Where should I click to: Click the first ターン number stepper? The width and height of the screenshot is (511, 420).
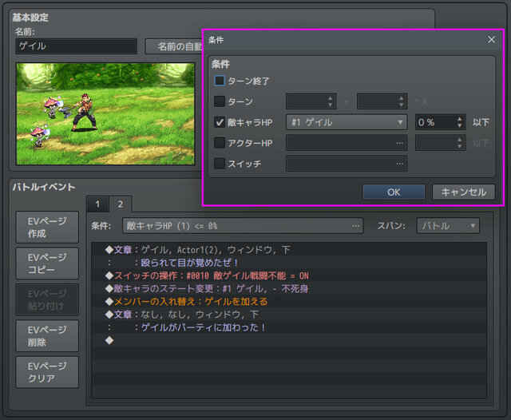311,101
